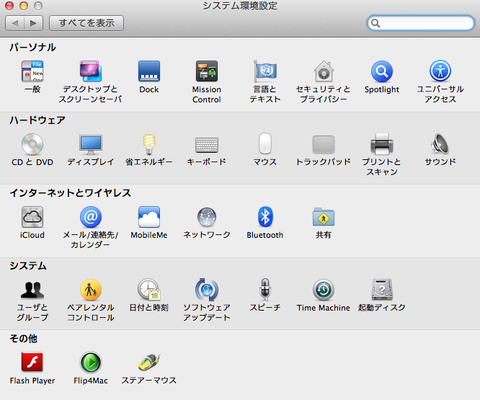Viewport: 480px width, 400px height.
Task: Open サウンド (Sound) preferences
Action: tap(440, 144)
